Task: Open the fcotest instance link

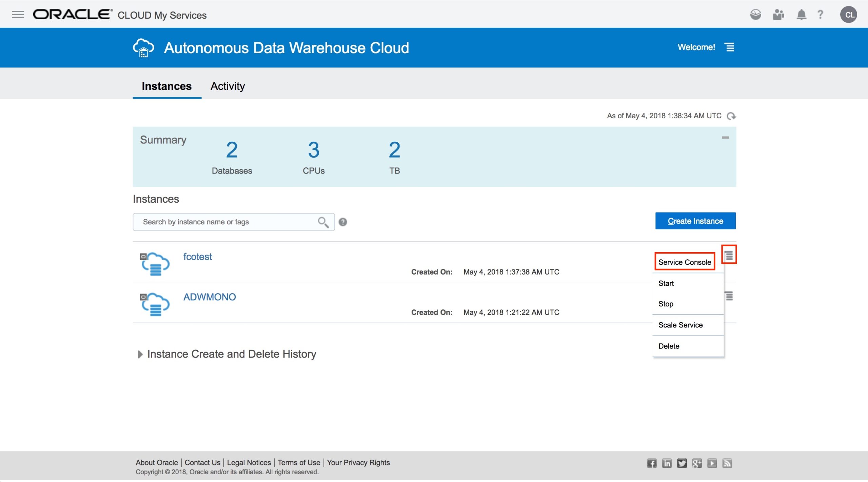Action: point(197,257)
